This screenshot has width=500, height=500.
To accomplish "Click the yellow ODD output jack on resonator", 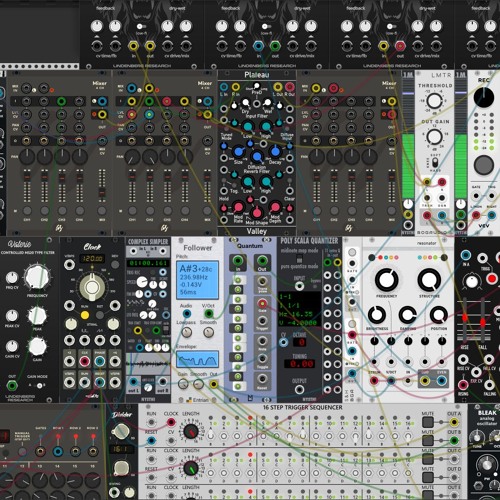I will coord(424,380).
